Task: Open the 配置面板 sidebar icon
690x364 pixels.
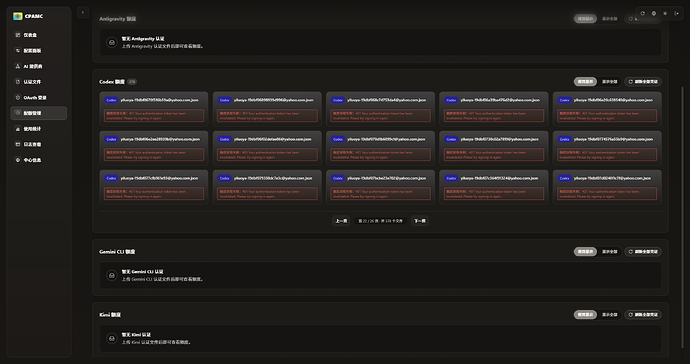Action: coord(18,51)
